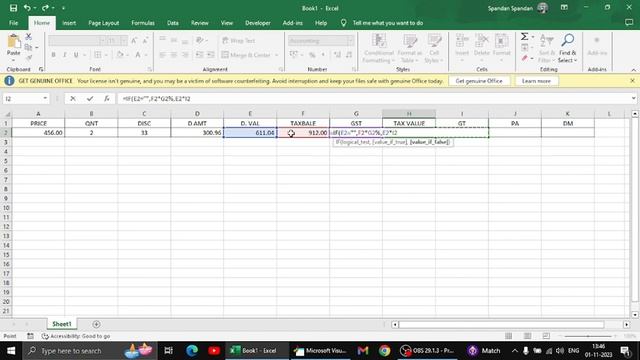The height and width of the screenshot is (360, 640).
Task: Open Insert Function fx button
Action: (107, 98)
